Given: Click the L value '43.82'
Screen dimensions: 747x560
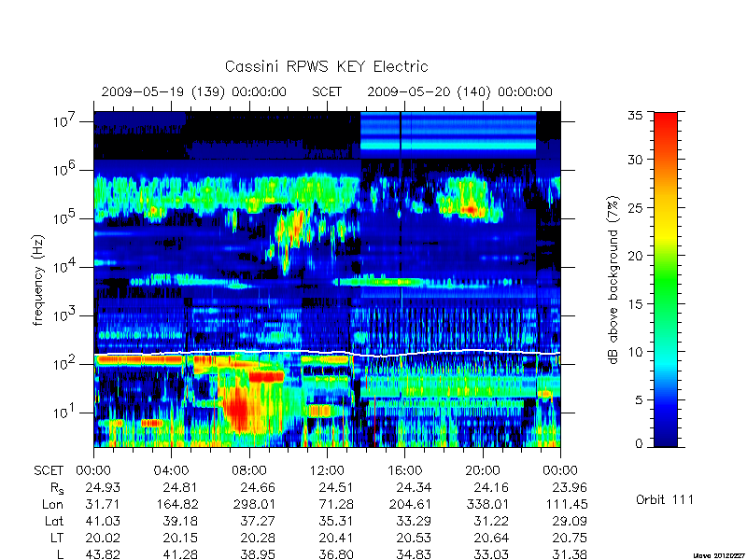Looking at the screenshot, I should pos(103,554).
